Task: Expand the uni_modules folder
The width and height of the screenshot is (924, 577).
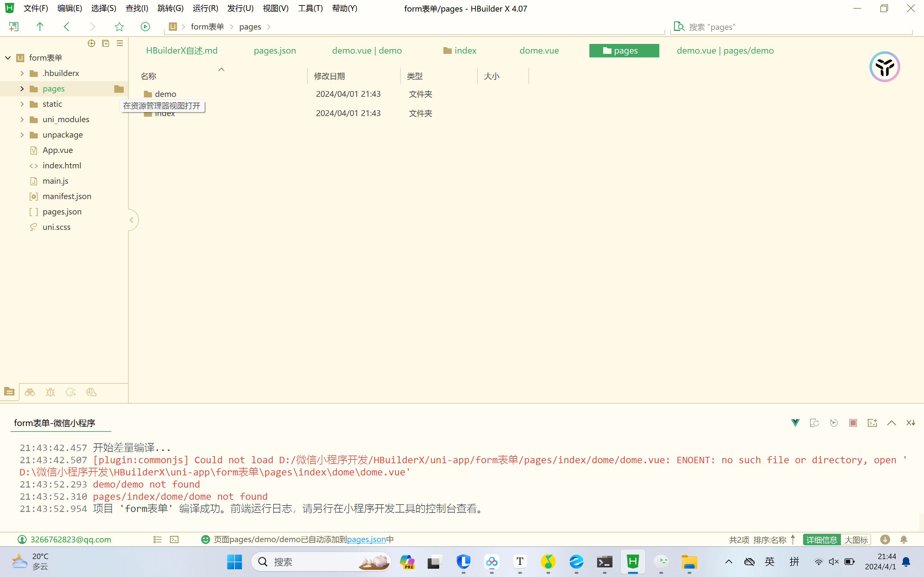Action: pyautogui.click(x=22, y=120)
